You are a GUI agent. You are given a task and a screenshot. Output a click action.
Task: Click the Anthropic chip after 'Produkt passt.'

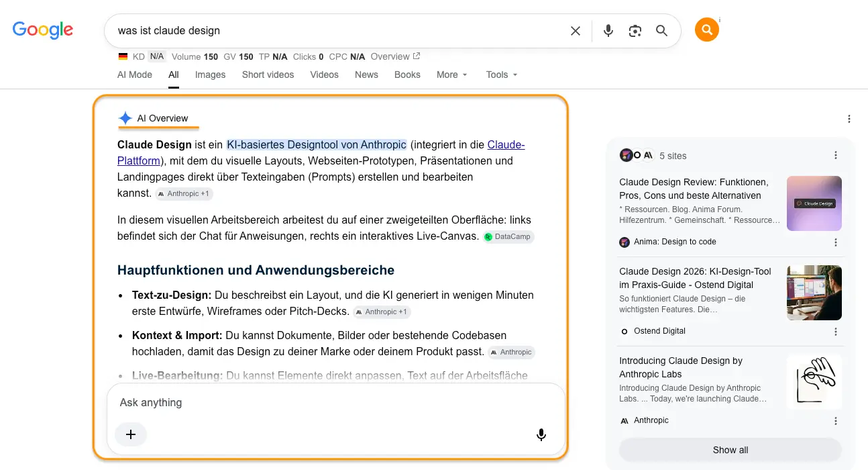[x=511, y=352]
